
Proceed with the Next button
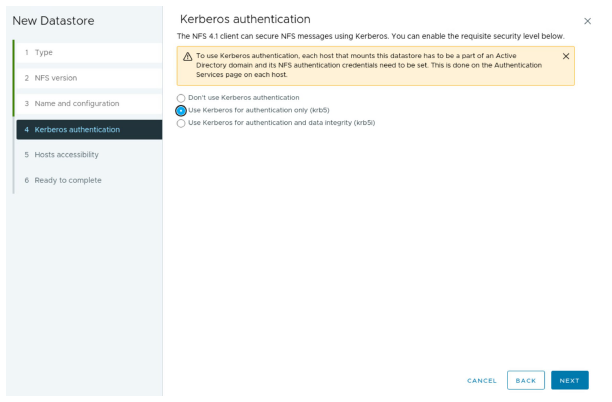tap(569, 380)
